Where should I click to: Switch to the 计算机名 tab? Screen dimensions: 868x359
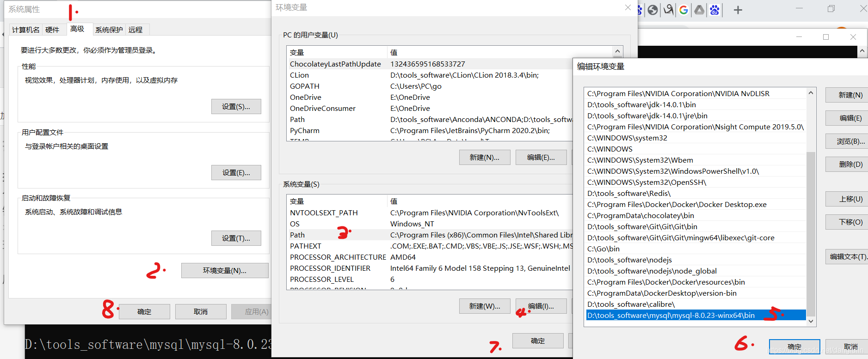pyautogui.click(x=26, y=30)
